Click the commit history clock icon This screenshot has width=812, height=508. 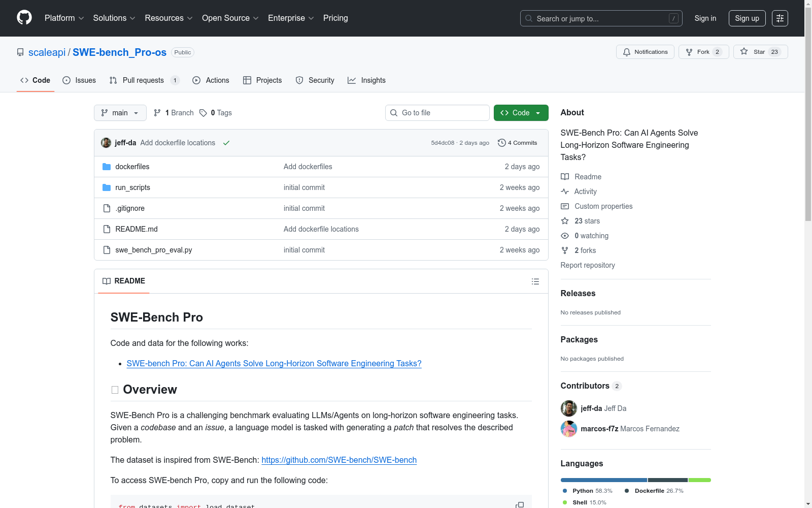point(502,143)
